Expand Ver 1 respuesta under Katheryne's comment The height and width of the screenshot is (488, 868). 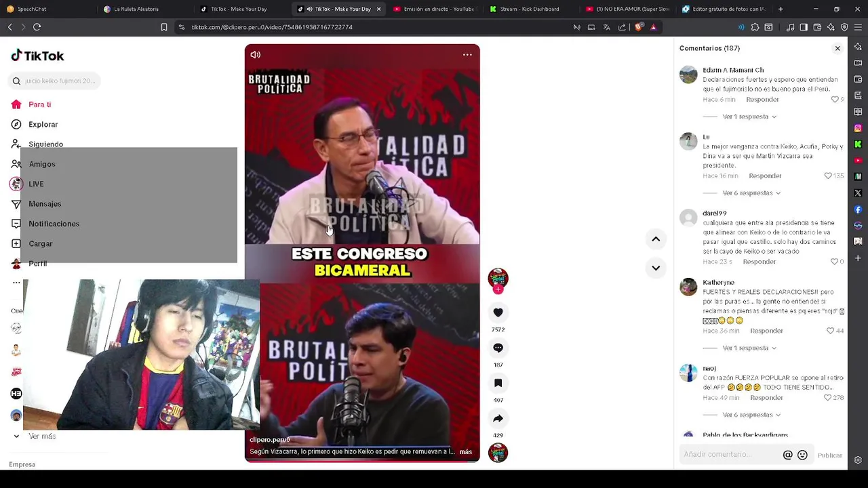(x=749, y=348)
